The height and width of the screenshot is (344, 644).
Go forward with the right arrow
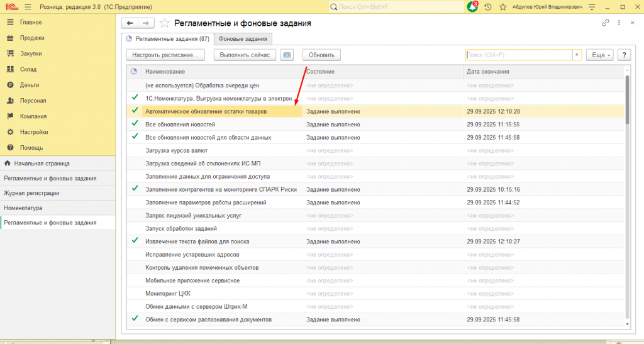(x=146, y=23)
